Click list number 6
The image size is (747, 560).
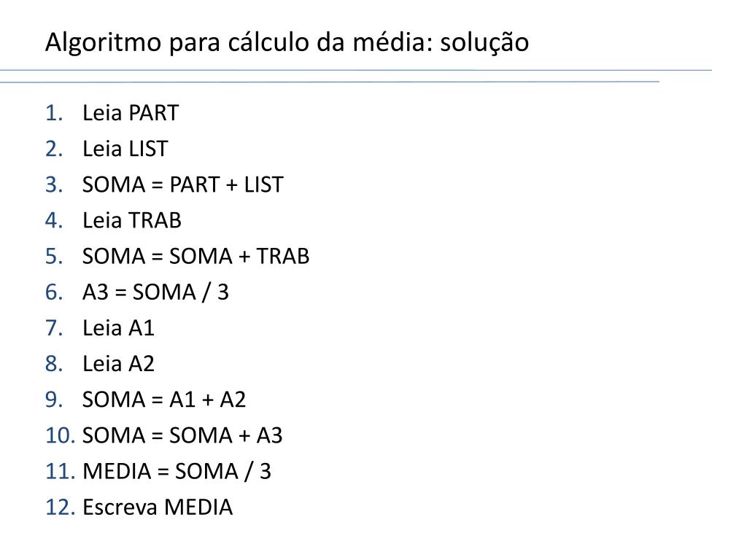click(54, 292)
